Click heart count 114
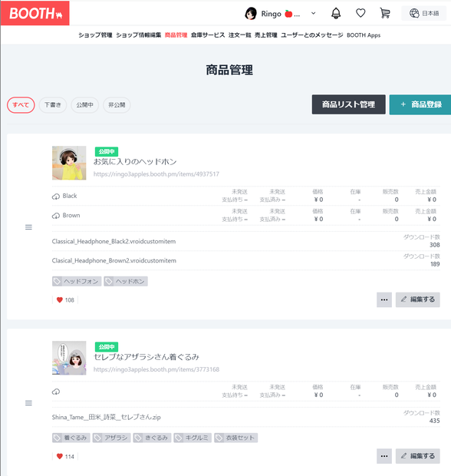Screen dimensions: 451x476 65,457
